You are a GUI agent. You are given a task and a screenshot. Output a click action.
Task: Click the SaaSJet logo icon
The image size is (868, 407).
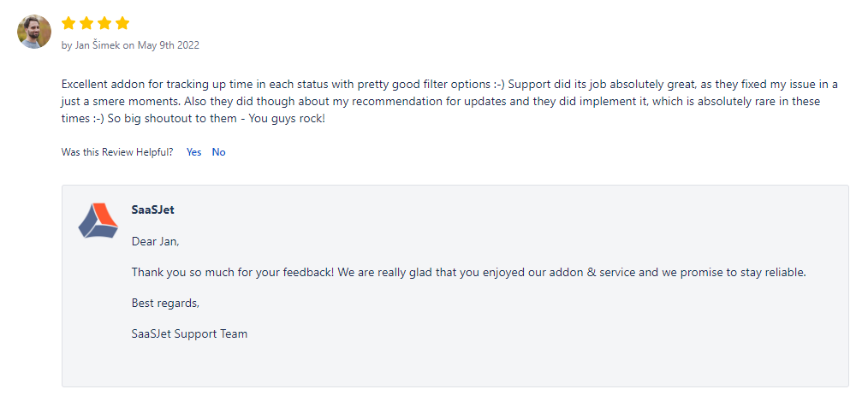pos(98,221)
